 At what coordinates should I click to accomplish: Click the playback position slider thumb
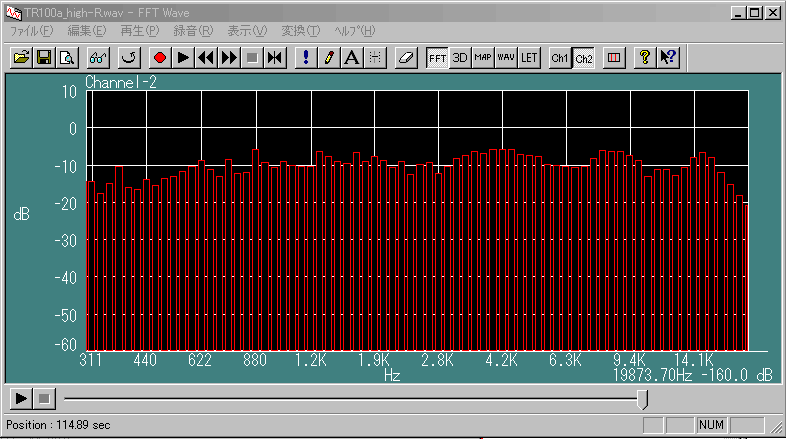[642, 399]
